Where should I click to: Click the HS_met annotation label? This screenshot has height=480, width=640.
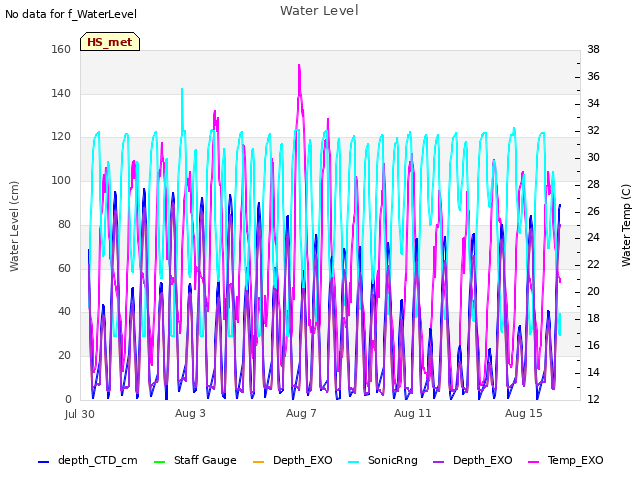(x=110, y=42)
